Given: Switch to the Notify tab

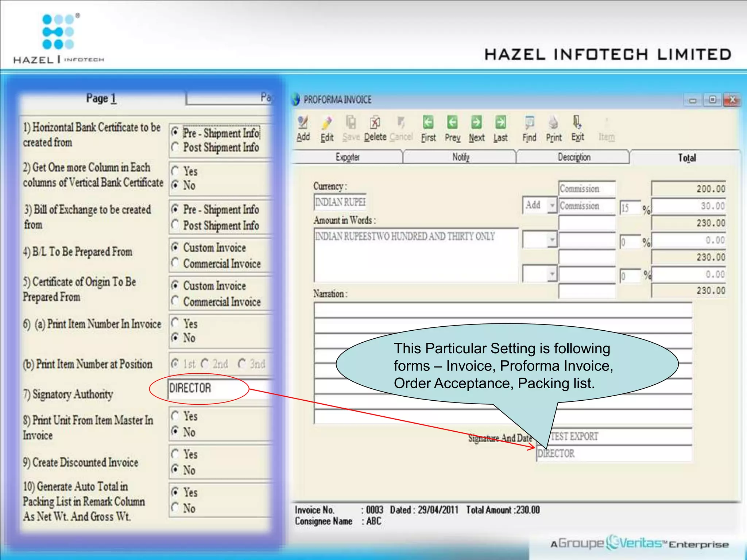Looking at the screenshot, I should click(460, 157).
